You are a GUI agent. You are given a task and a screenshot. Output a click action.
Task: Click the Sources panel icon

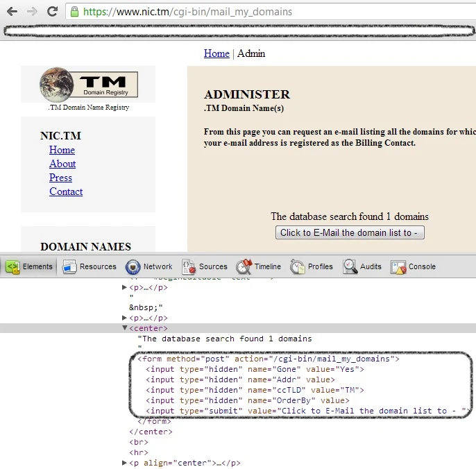click(x=189, y=267)
